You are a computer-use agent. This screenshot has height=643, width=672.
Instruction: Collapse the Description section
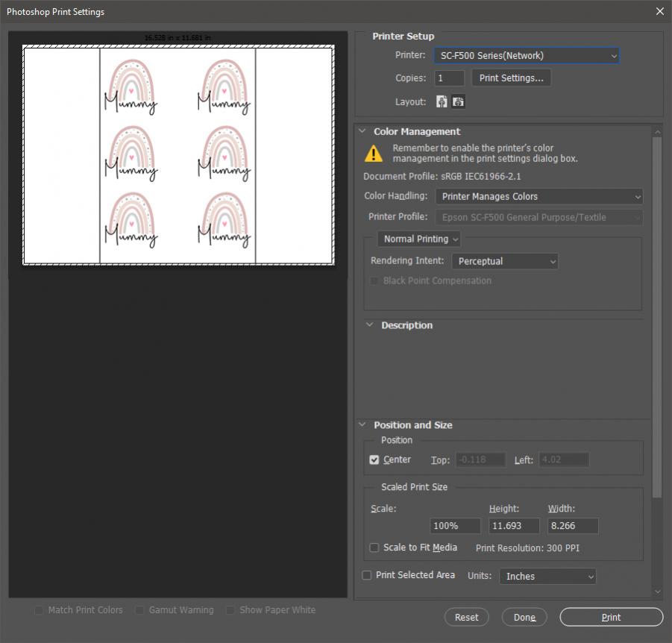[369, 324]
